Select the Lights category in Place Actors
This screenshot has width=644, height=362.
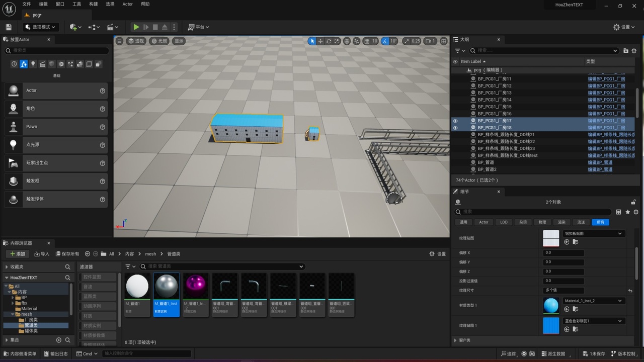(33, 64)
